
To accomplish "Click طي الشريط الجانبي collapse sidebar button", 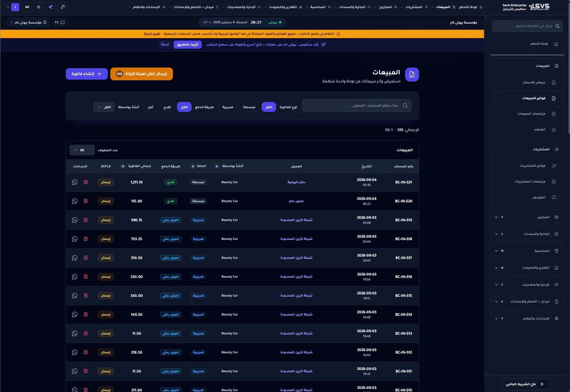I will pyautogui.click(x=526, y=384).
